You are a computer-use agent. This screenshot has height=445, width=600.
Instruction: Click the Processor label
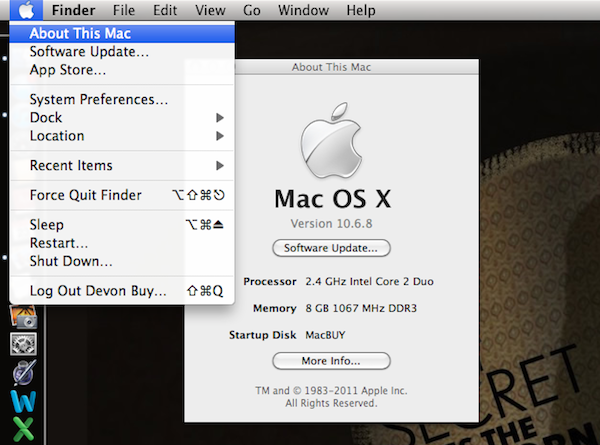click(270, 282)
